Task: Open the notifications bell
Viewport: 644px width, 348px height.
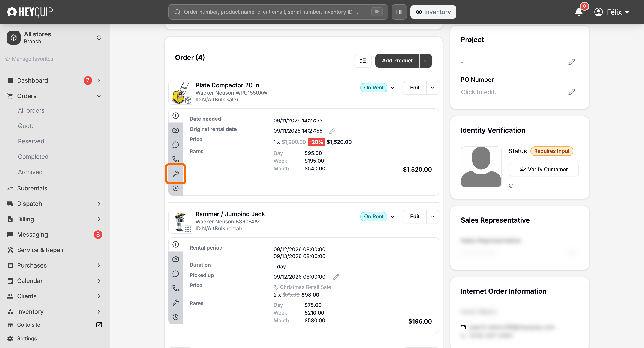Action: pyautogui.click(x=579, y=12)
